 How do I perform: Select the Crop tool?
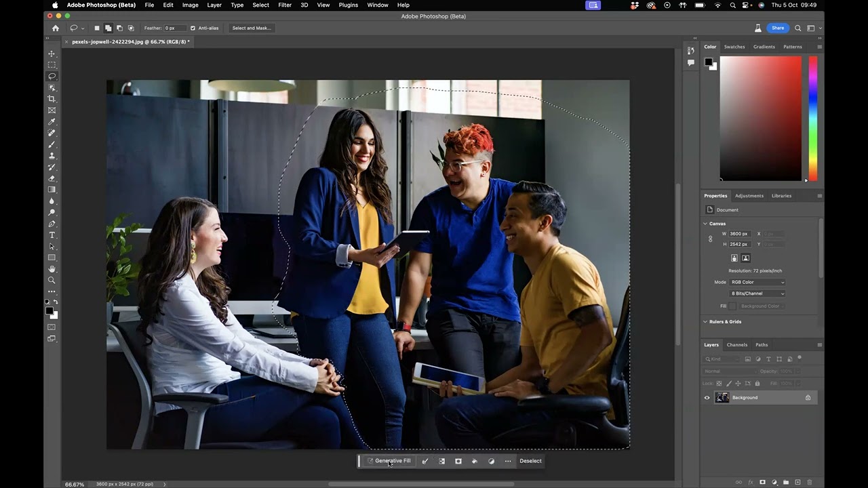pos(52,99)
